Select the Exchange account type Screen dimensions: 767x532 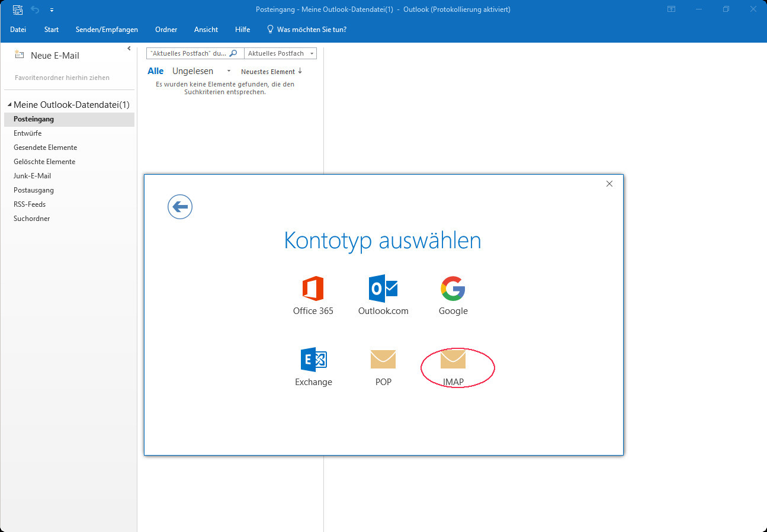tap(313, 367)
